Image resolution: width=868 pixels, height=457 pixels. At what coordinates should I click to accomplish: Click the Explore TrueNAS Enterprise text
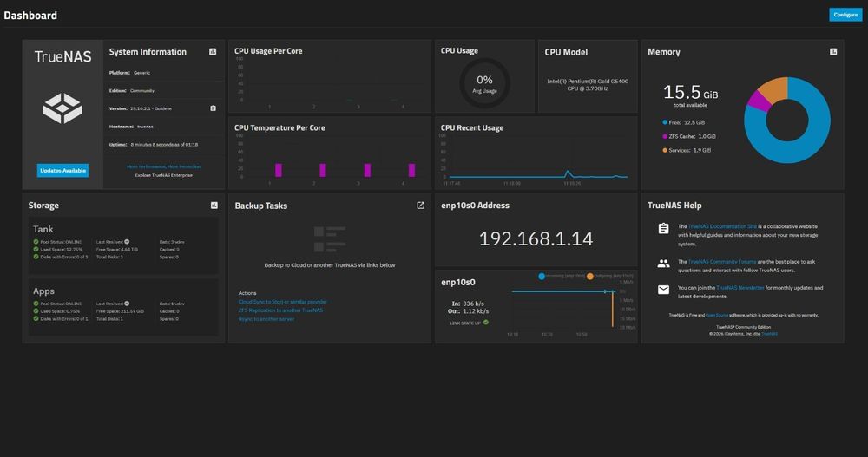(x=164, y=175)
